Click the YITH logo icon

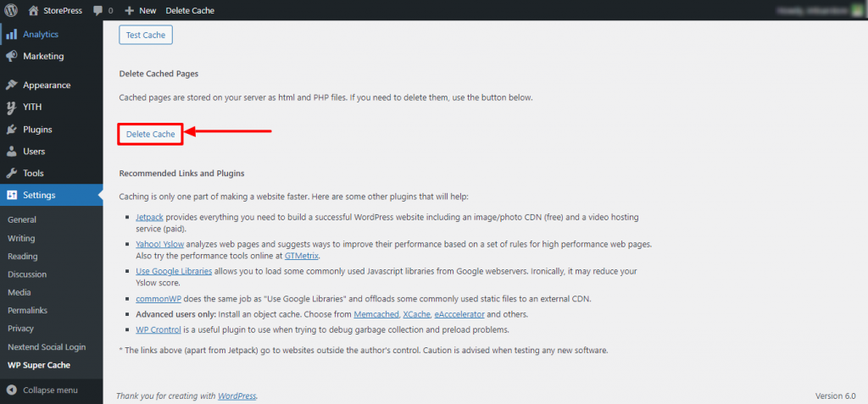click(x=11, y=108)
